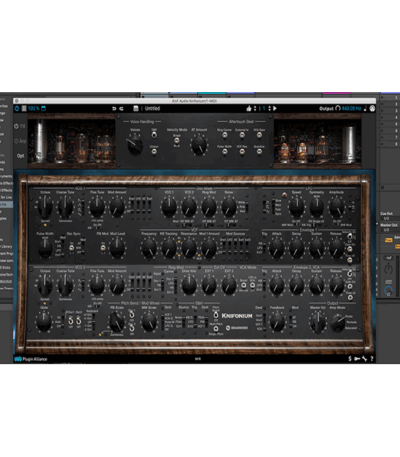Click the 440.00 Hz tuning value

352,108
